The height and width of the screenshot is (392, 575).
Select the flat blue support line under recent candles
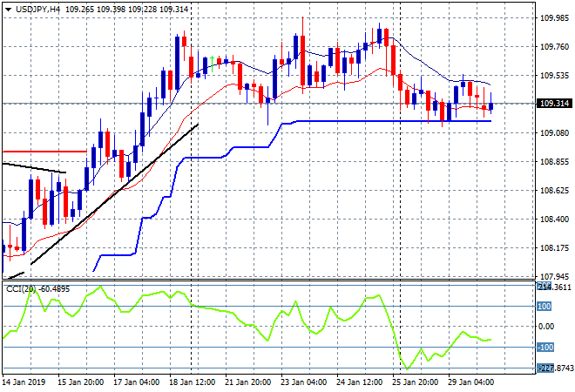pyautogui.click(x=394, y=121)
